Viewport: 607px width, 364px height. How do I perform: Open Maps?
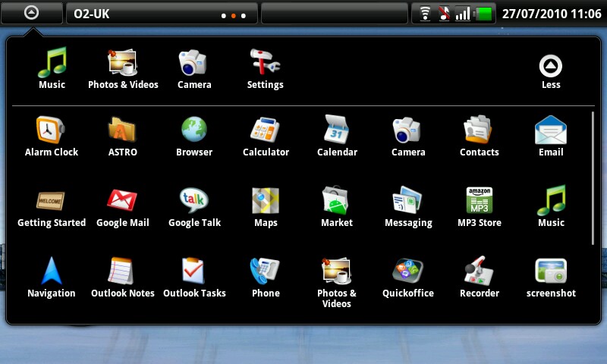click(x=266, y=208)
